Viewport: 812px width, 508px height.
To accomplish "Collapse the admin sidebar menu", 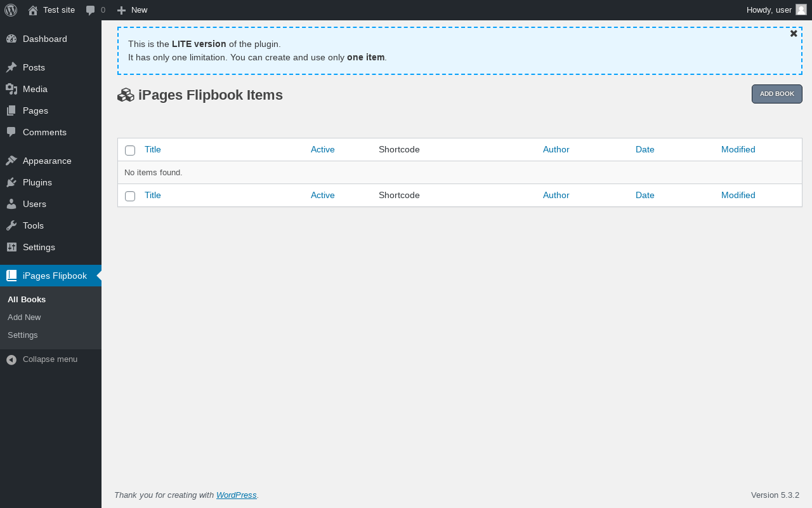I will click(42, 359).
